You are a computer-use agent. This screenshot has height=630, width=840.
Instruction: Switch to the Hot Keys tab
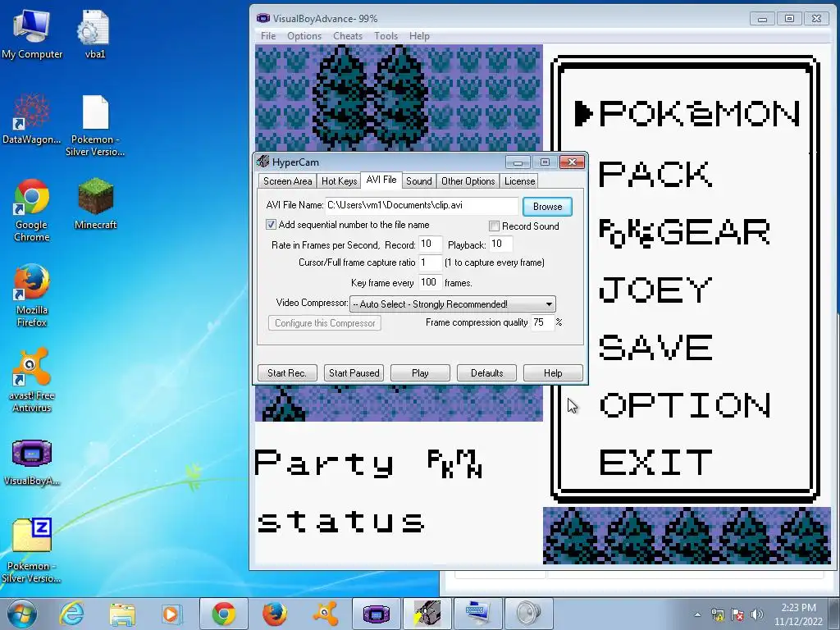pyautogui.click(x=339, y=181)
